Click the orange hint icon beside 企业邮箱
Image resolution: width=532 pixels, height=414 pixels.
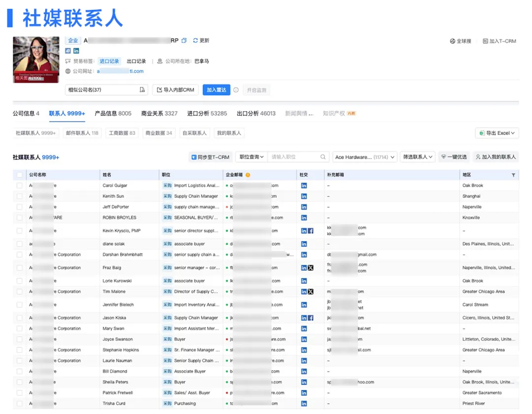point(248,175)
